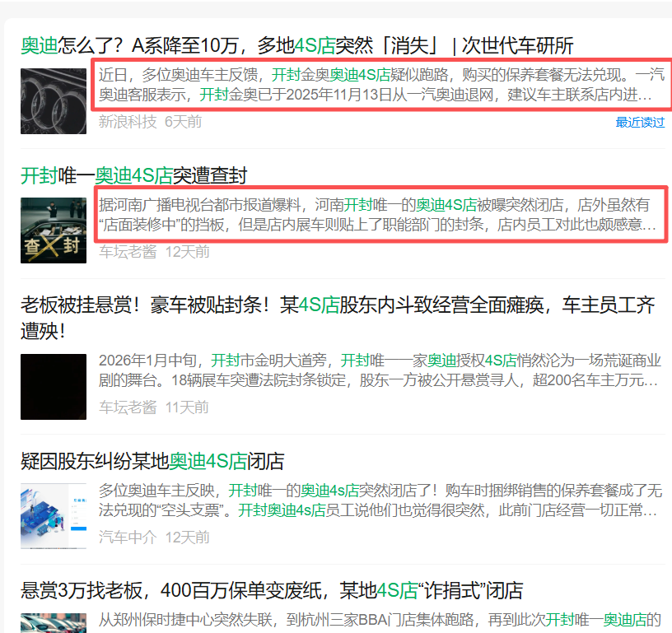Image resolution: width=672 pixels, height=633 pixels.
Task: Open the blue isometric illustration thumbnail
Action: tap(54, 516)
